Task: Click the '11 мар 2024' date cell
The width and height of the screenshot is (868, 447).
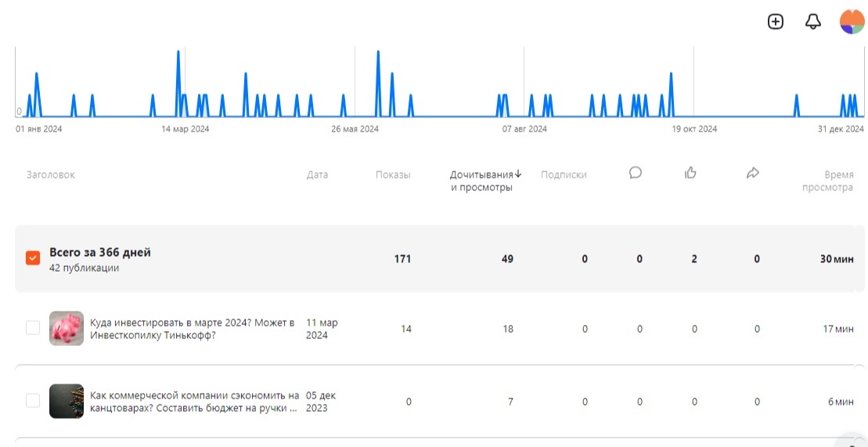Action: point(322,329)
